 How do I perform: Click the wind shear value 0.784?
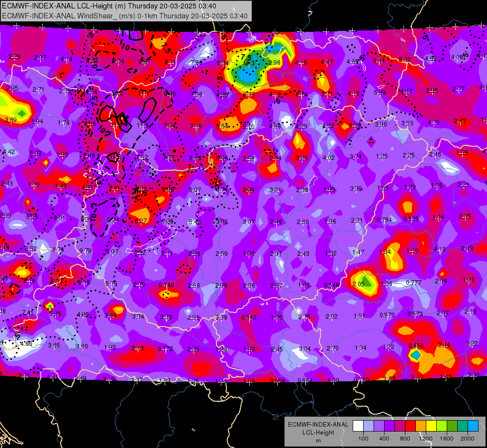pos(384,220)
